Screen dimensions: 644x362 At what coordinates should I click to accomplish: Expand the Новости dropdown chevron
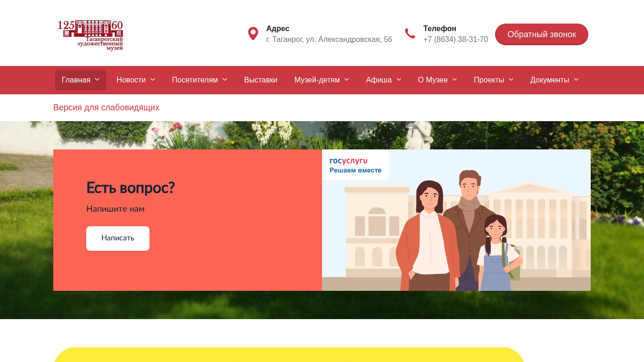click(x=153, y=80)
